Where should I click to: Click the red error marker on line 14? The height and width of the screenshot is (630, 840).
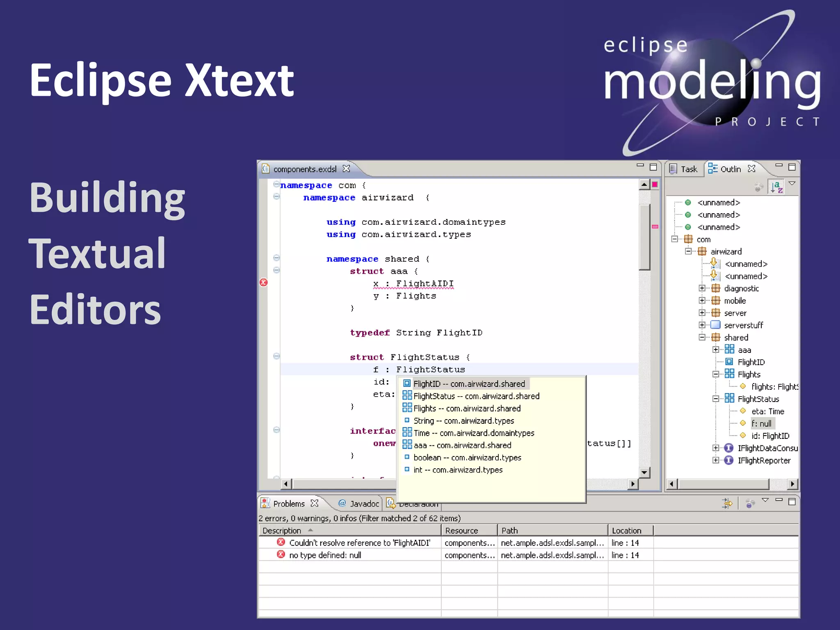(x=264, y=283)
